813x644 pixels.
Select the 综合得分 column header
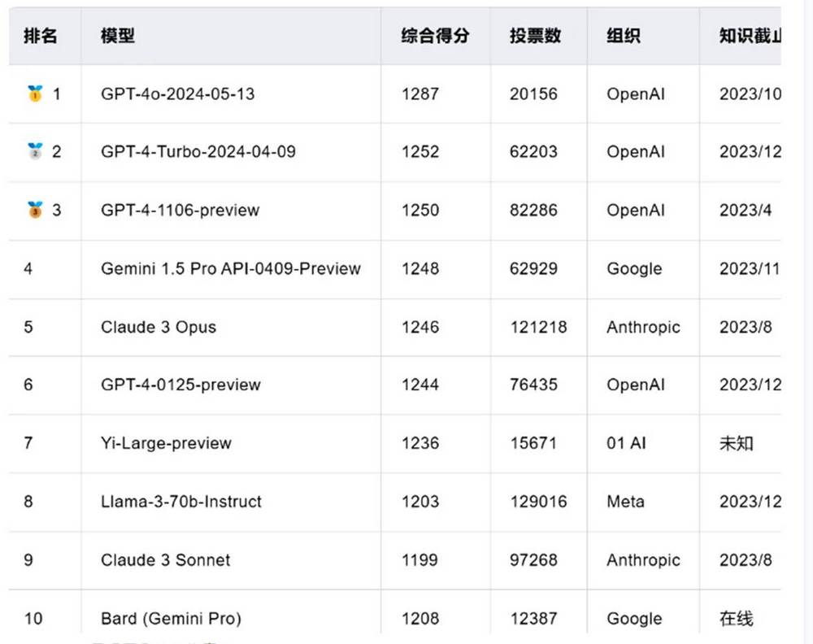435,36
